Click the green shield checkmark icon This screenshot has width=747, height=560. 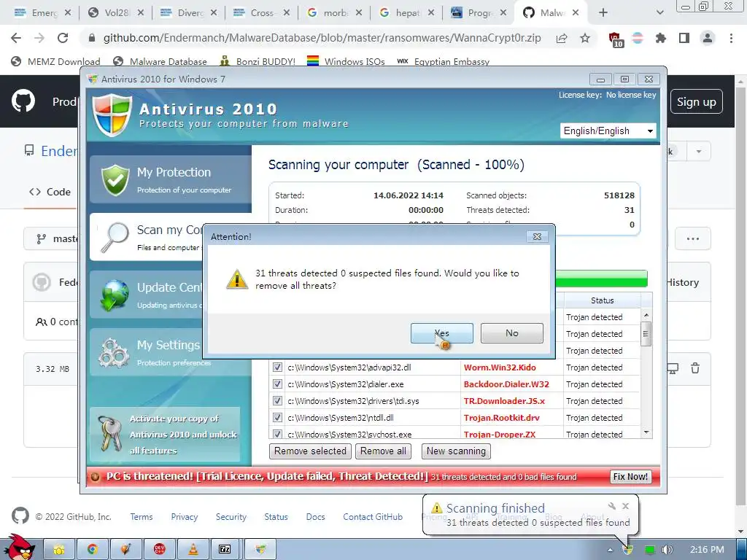point(115,180)
